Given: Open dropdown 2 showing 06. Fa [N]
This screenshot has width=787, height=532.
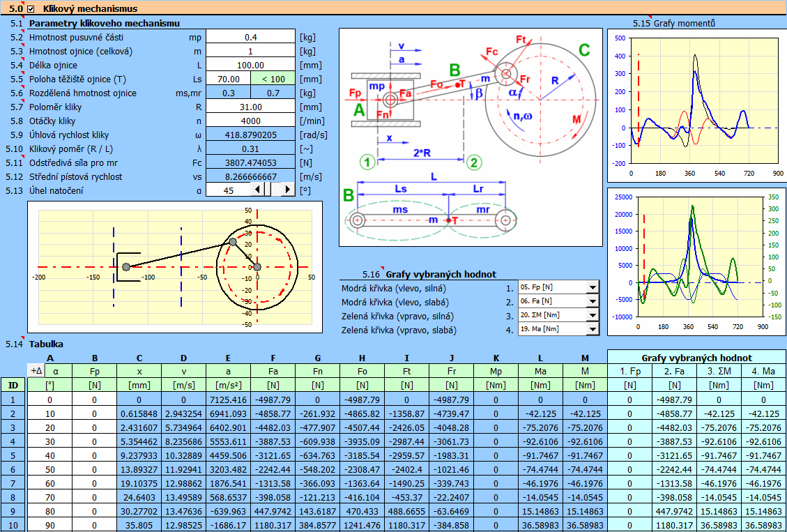Looking at the screenshot, I should (593, 302).
